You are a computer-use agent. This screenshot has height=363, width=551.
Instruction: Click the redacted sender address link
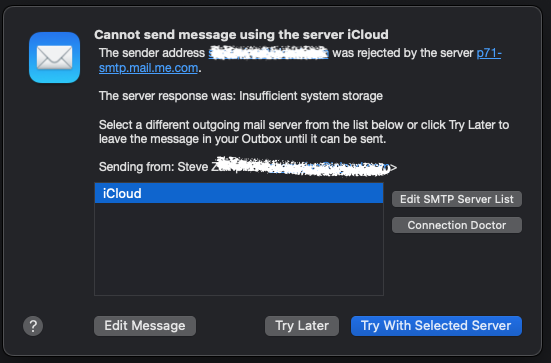pyautogui.click(x=268, y=53)
